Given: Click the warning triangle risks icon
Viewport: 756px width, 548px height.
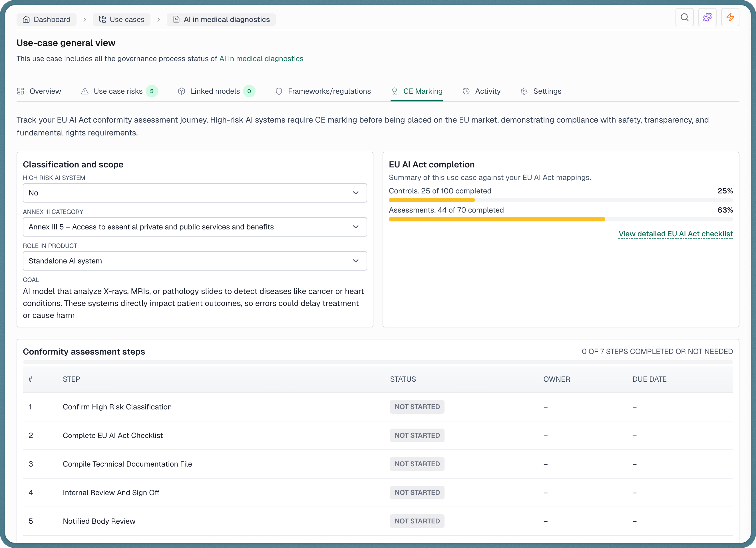Looking at the screenshot, I should (x=85, y=91).
